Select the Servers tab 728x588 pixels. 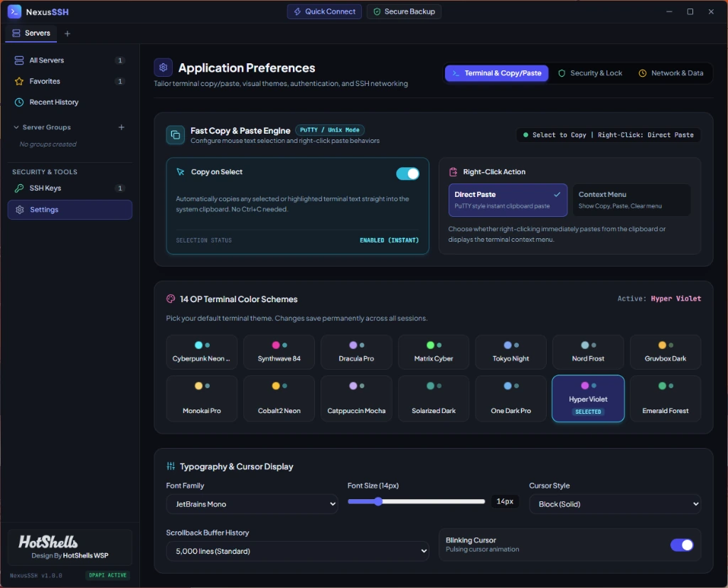pyautogui.click(x=31, y=33)
